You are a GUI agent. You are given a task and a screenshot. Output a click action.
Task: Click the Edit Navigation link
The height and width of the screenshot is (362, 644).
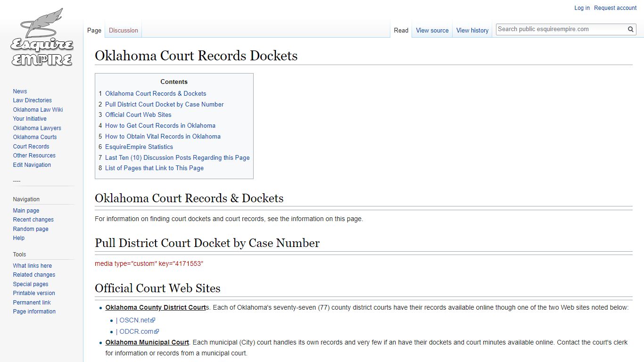click(32, 165)
